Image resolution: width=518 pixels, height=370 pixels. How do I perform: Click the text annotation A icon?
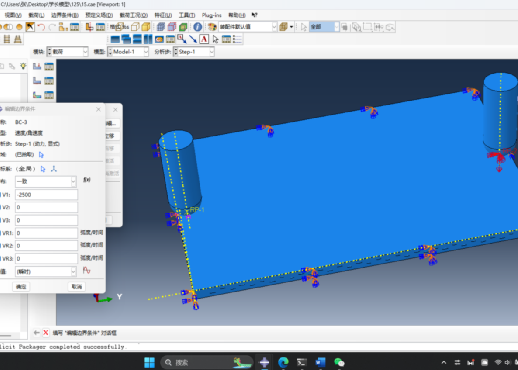(204, 39)
